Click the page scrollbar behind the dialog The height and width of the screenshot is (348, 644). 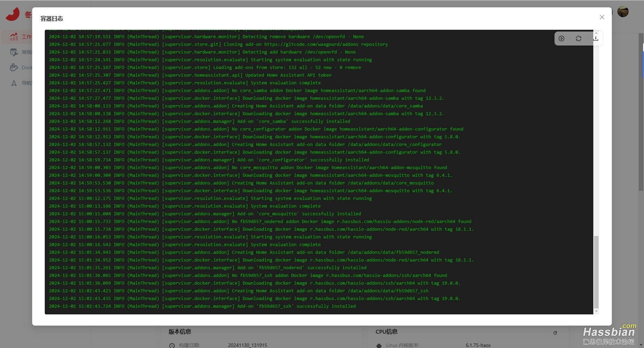(641, 112)
